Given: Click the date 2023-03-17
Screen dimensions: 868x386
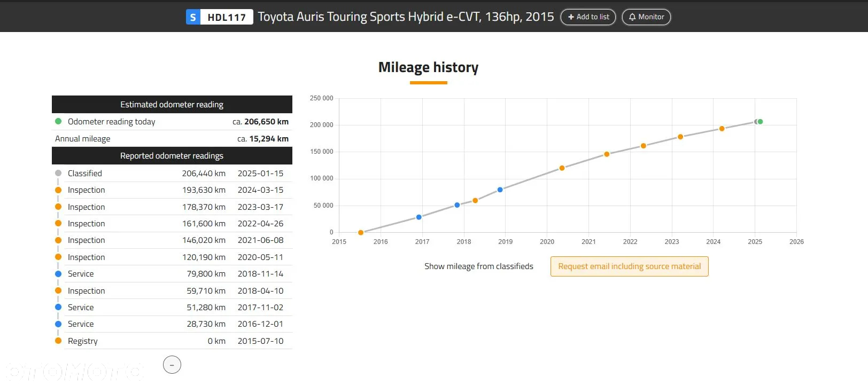Looking at the screenshot, I should pyautogui.click(x=260, y=207).
